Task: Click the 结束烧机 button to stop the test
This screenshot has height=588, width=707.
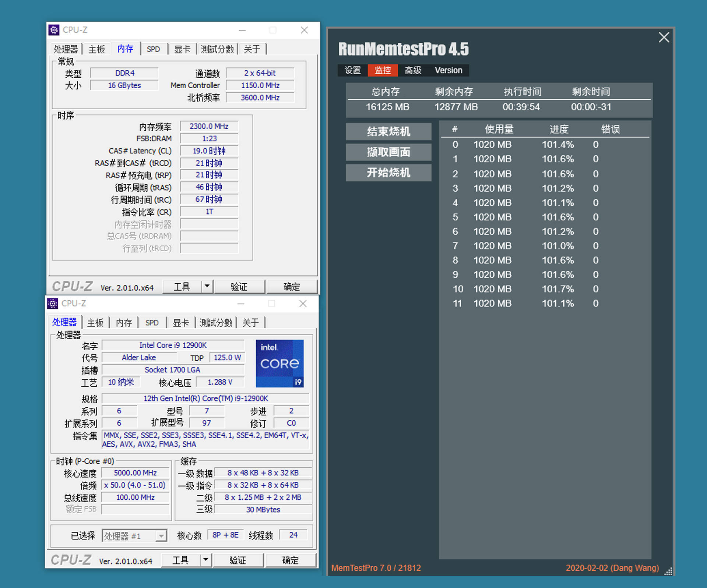Action: click(388, 131)
